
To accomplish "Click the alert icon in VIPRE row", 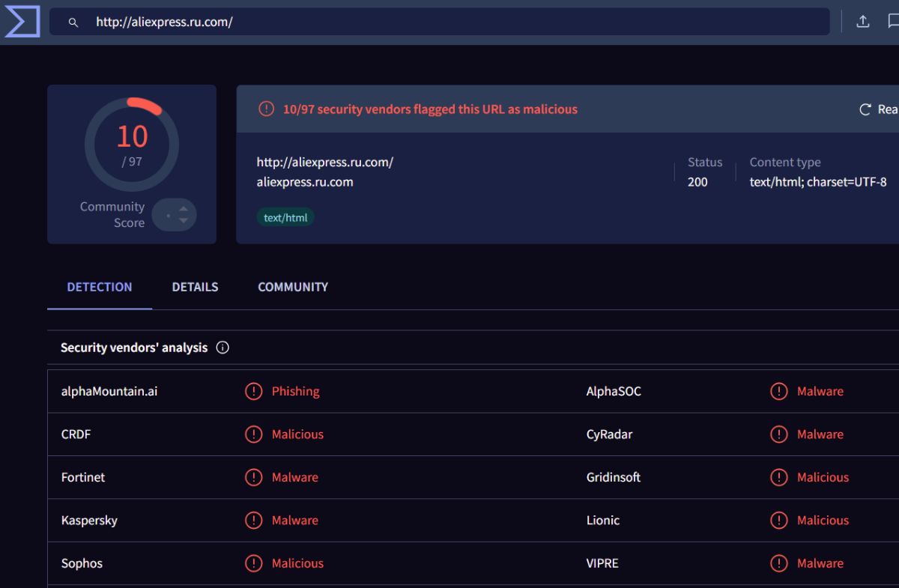I will click(x=779, y=563).
